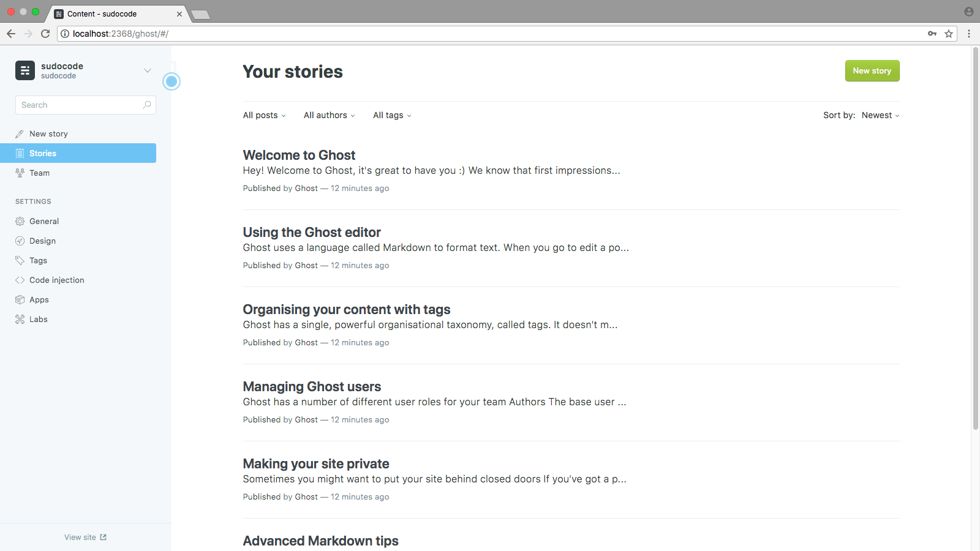Click the Design compass icon
This screenshot has height=551, width=980.
(20, 241)
